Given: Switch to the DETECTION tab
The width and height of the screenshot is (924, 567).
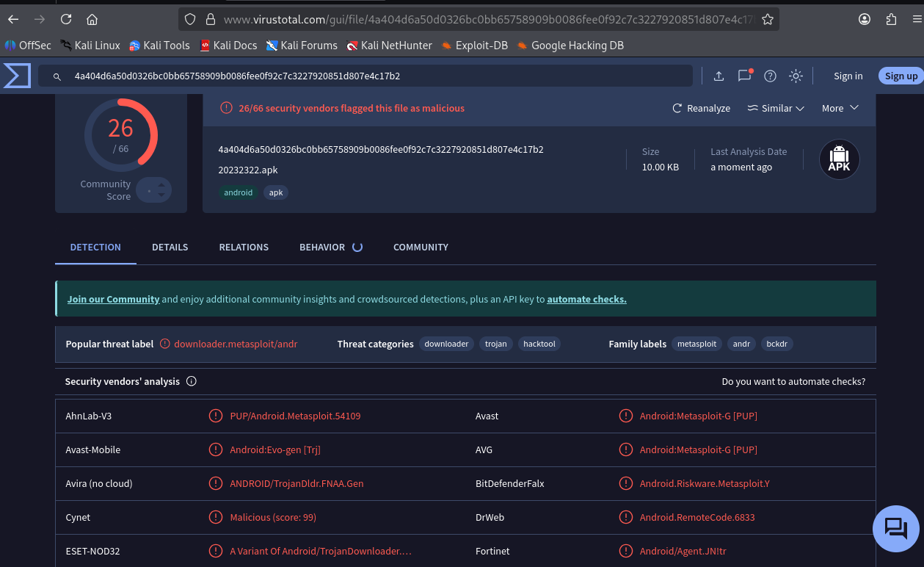Looking at the screenshot, I should [95, 247].
